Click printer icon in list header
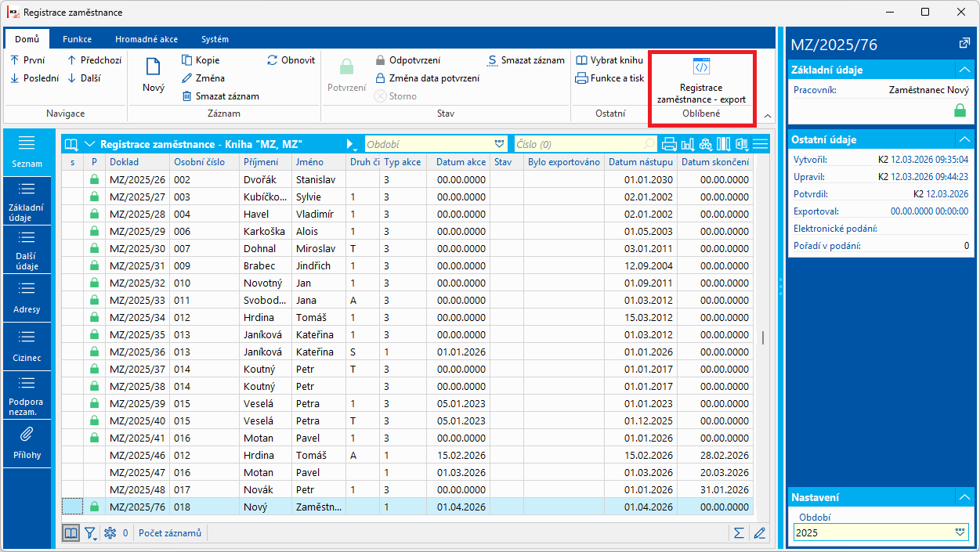 click(x=669, y=144)
